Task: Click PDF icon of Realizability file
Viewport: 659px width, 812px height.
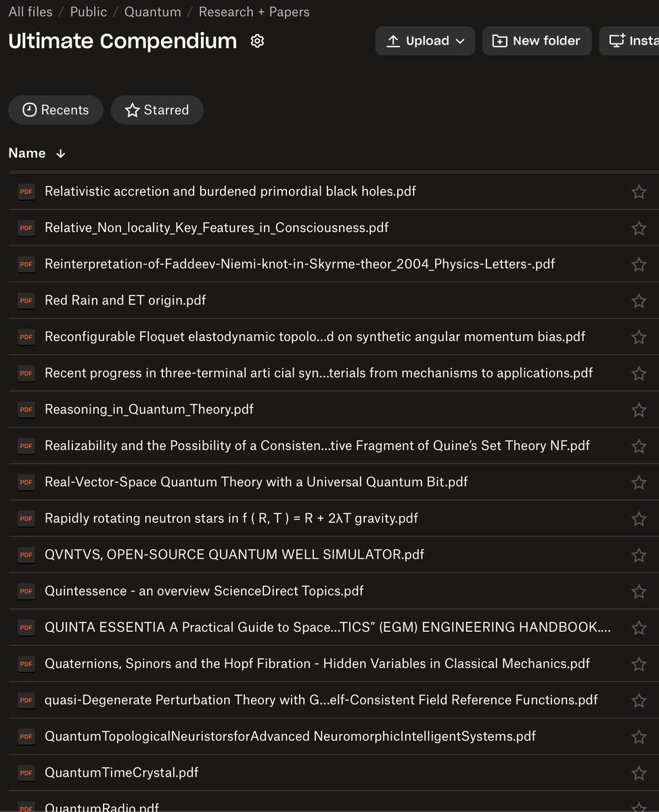Action: (x=26, y=446)
